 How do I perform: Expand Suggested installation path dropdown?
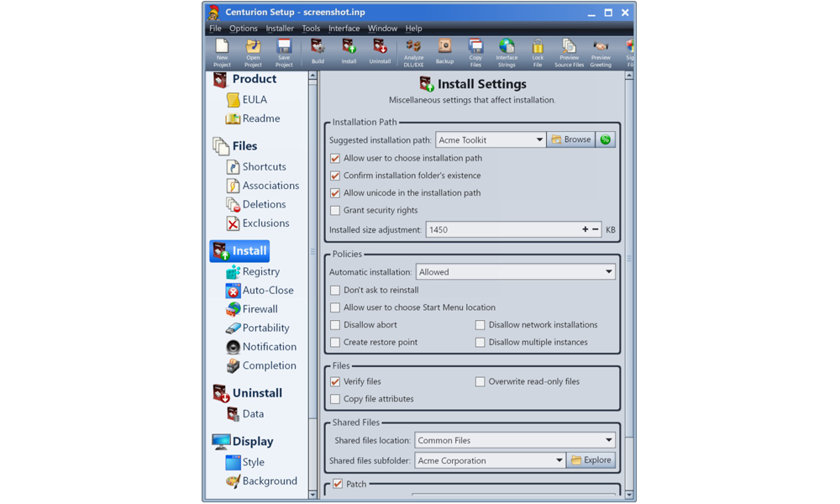click(539, 140)
